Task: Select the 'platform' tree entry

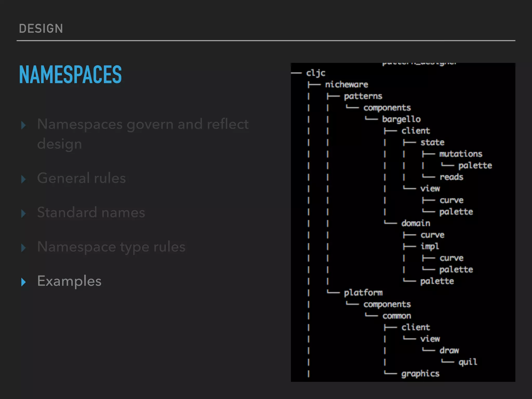Action: (x=363, y=293)
